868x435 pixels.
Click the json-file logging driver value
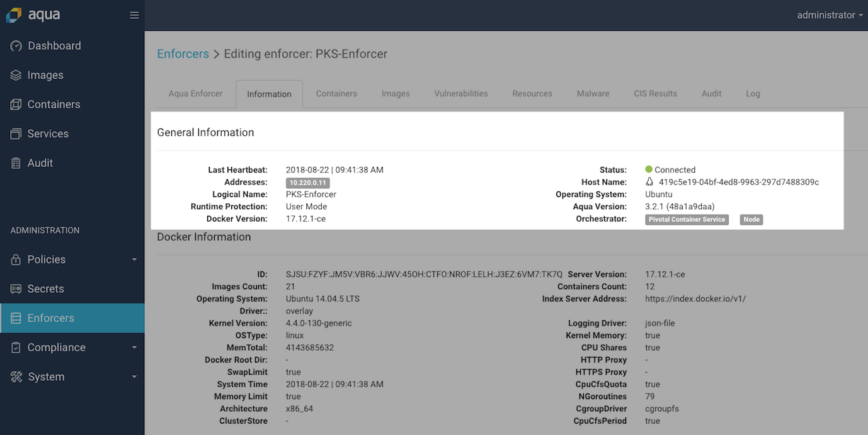click(x=660, y=323)
